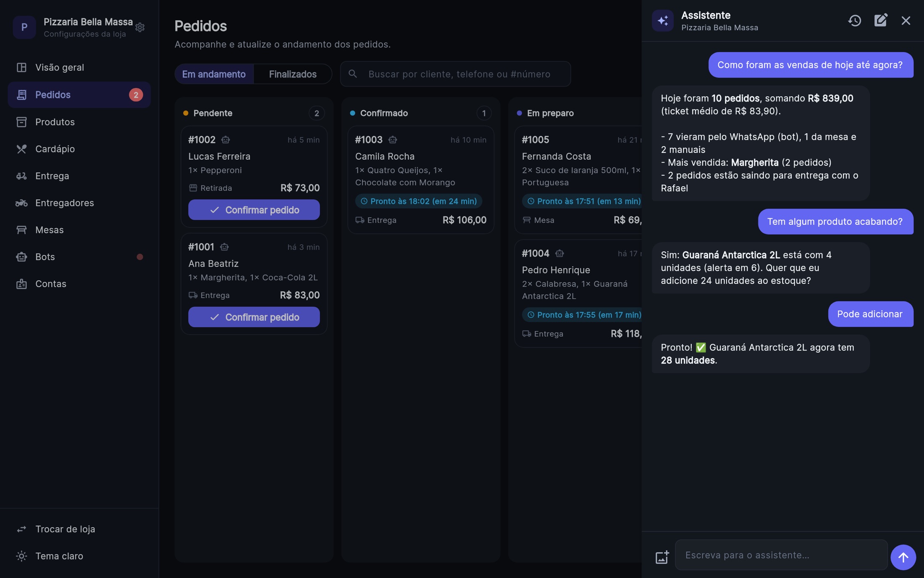Click the bot icon on order #1003
This screenshot has width=924, height=578.
tap(393, 140)
